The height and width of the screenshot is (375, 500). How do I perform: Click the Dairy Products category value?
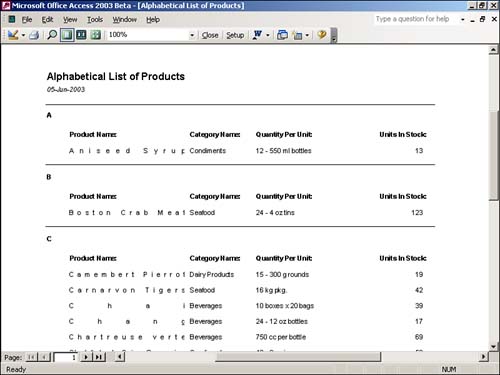click(211, 275)
